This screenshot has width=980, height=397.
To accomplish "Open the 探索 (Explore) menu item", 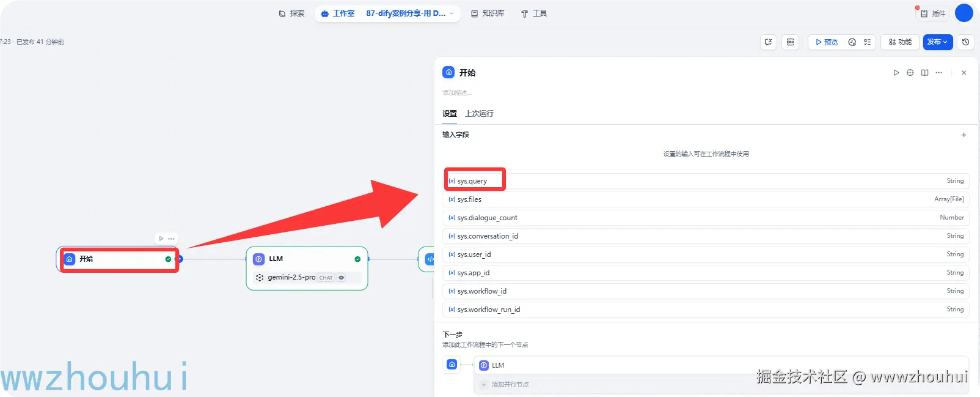I will click(x=291, y=13).
